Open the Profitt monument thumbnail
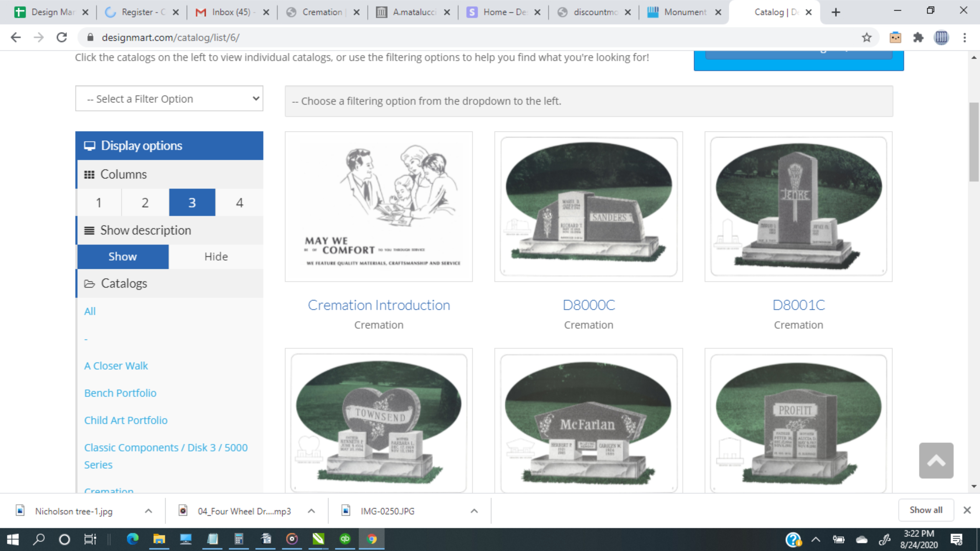The width and height of the screenshot is (980, 551). point(798,421)
